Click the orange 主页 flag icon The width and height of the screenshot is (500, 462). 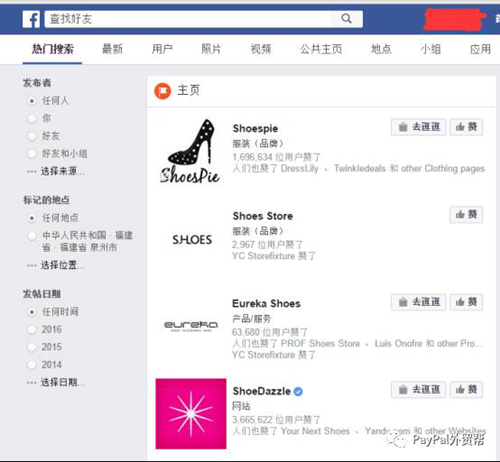(x=163, y=91)
